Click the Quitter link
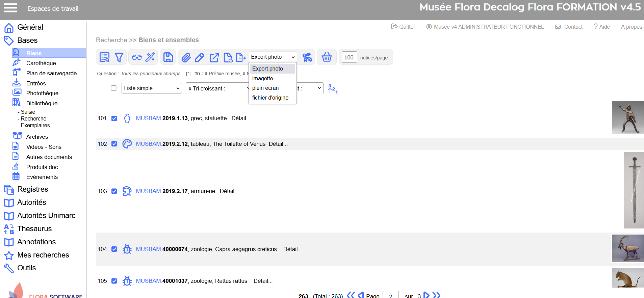This screenshot has width=644, height=298. (x=403, y=27)
